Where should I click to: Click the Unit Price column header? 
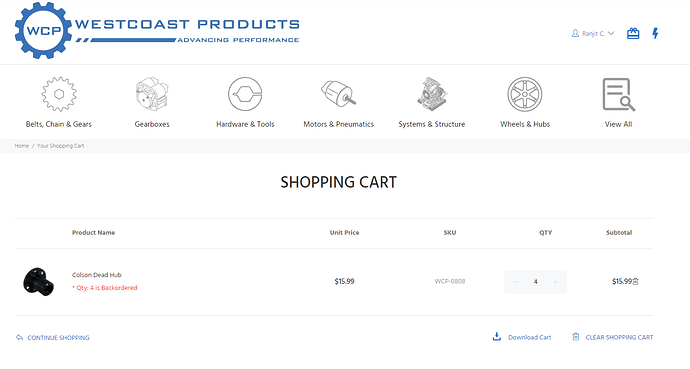click(345, 233)
